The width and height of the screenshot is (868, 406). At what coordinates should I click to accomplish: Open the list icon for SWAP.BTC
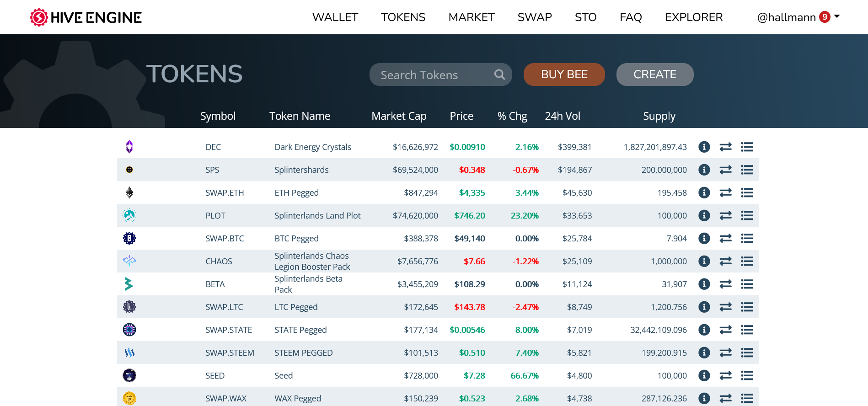click(x=747, y=238)
